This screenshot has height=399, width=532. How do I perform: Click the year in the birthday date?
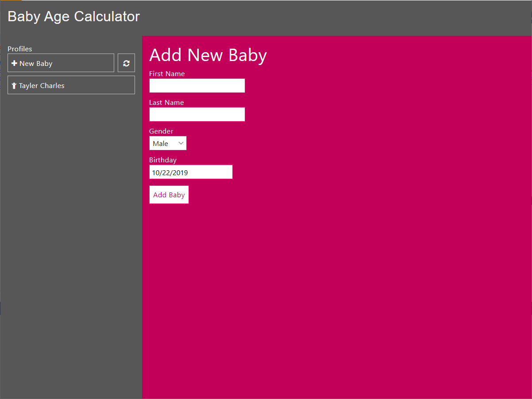[x=180, y=173]
